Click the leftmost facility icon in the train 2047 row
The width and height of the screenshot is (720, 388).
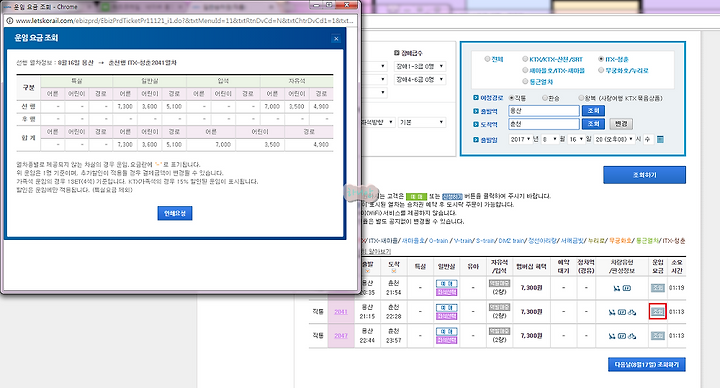[612, 336]
